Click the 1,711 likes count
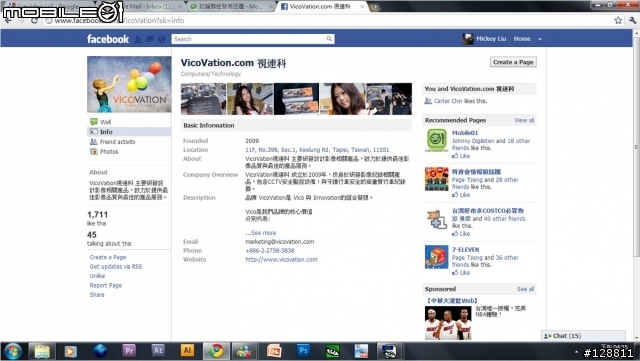Viewport: 640px width, 361px height. [98, 214]
